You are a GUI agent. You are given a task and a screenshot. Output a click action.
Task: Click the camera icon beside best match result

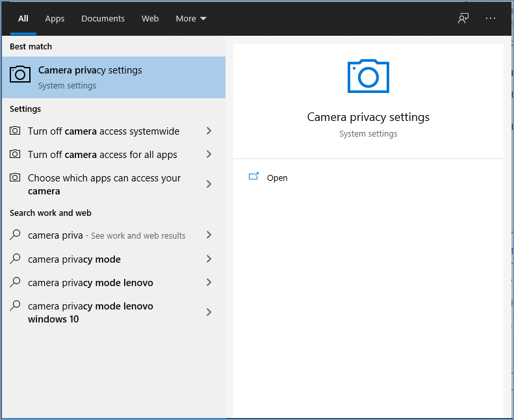(20, 74)
